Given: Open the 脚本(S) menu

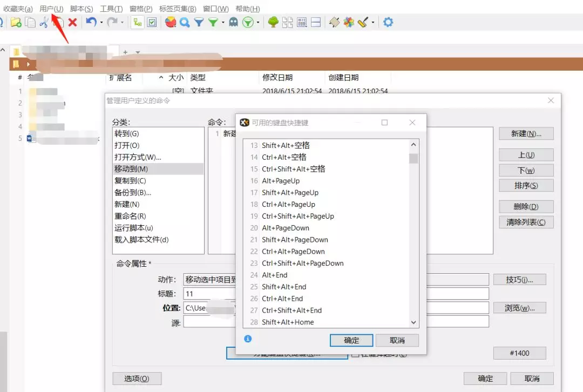Looking at the screenshot, I should click(x=82, y=9).
